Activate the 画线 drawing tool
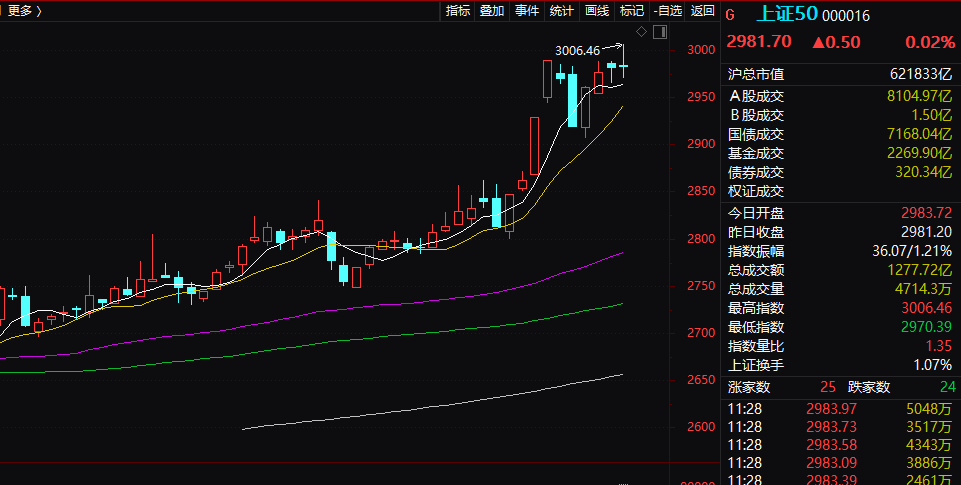961x485 pixels. (597, 11)
